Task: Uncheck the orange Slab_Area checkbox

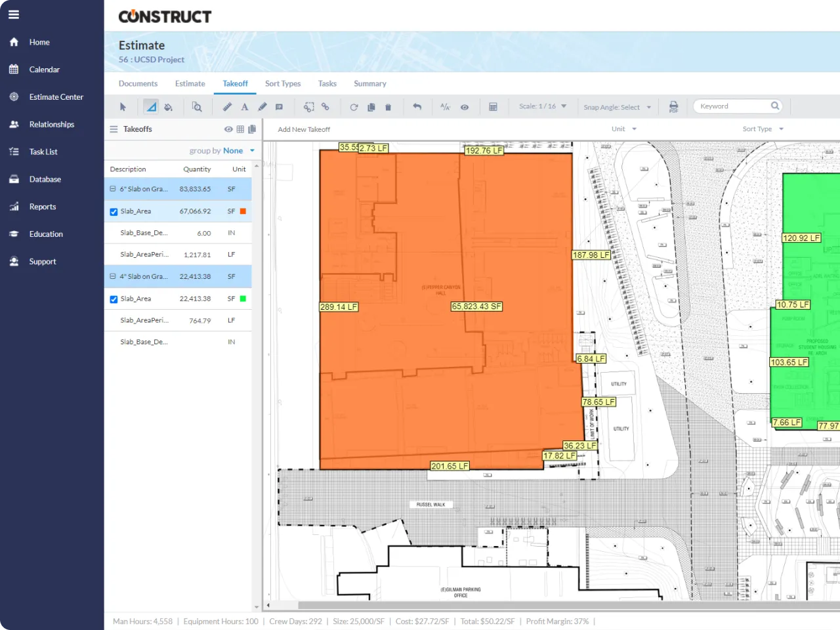Action: [114, 212]
